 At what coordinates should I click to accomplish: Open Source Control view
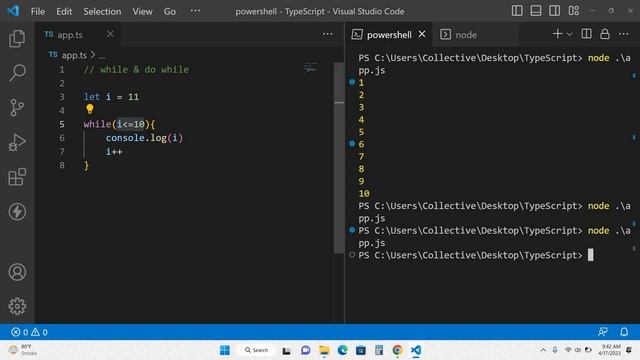coord(17,108)
